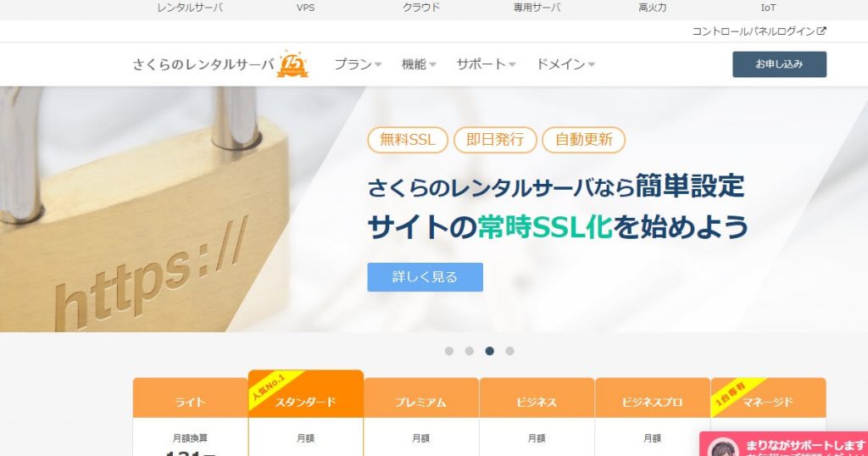Screen dimensions: 868x456
Task: Click the support chat avatar icon
Action: (724, 448)
